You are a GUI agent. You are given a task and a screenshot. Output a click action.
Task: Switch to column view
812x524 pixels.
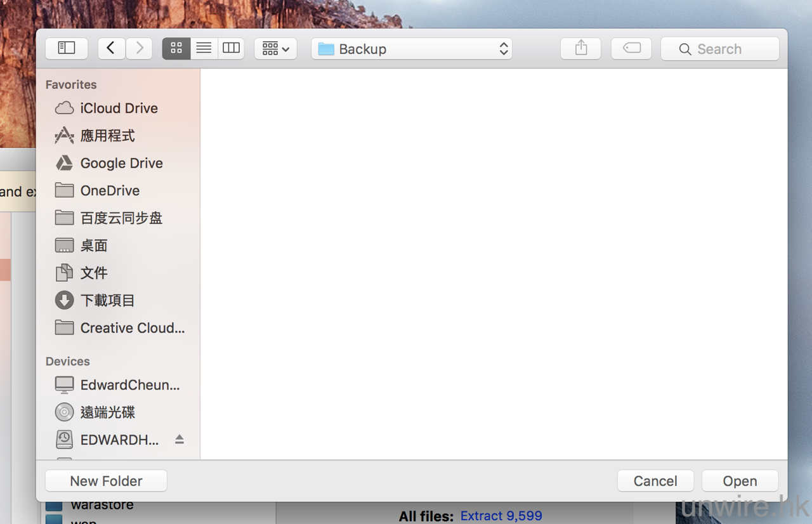(231, 48)
